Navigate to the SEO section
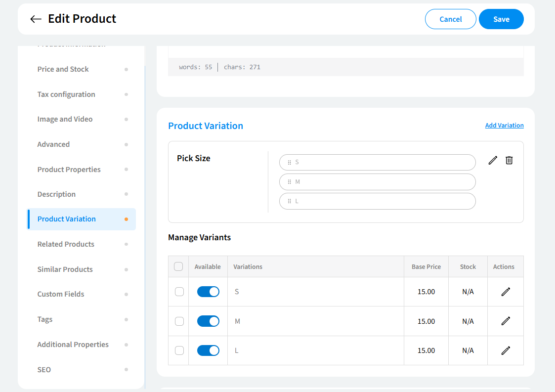The image size is (555, 392). pyautogui.click(x=44, y=370)
